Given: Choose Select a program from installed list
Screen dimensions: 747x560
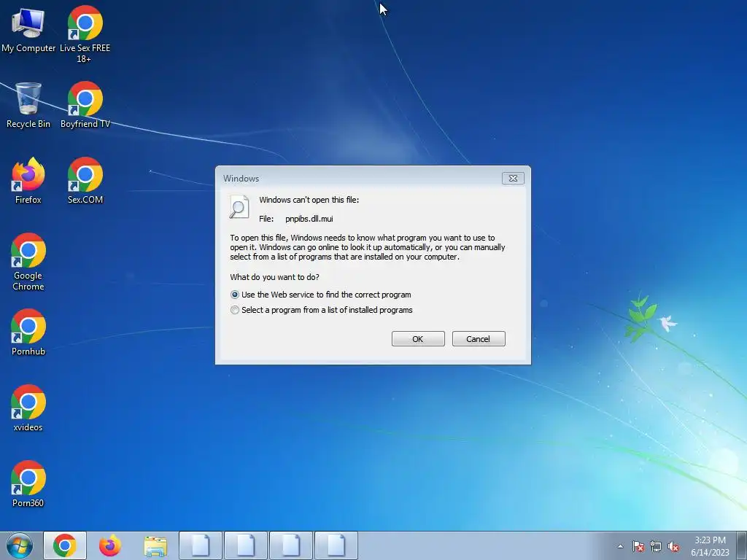Looking at the screenshot, I should [x=322, y=310].
